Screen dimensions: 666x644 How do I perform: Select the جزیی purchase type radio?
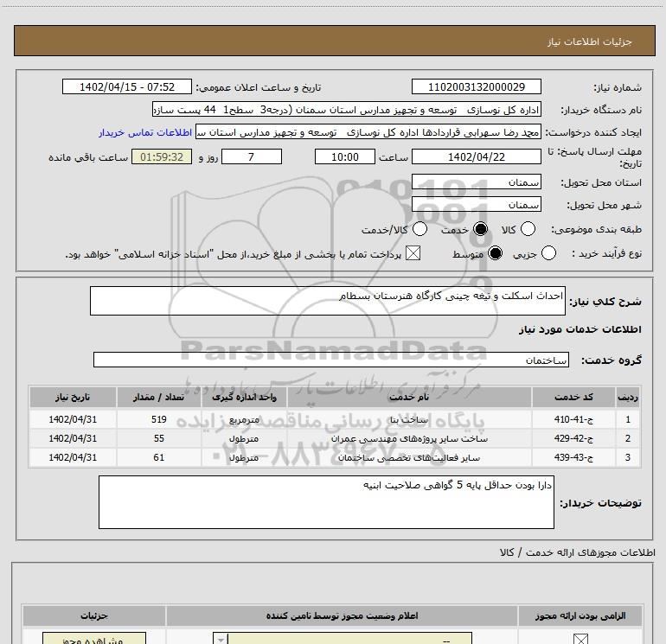point(548,253)
